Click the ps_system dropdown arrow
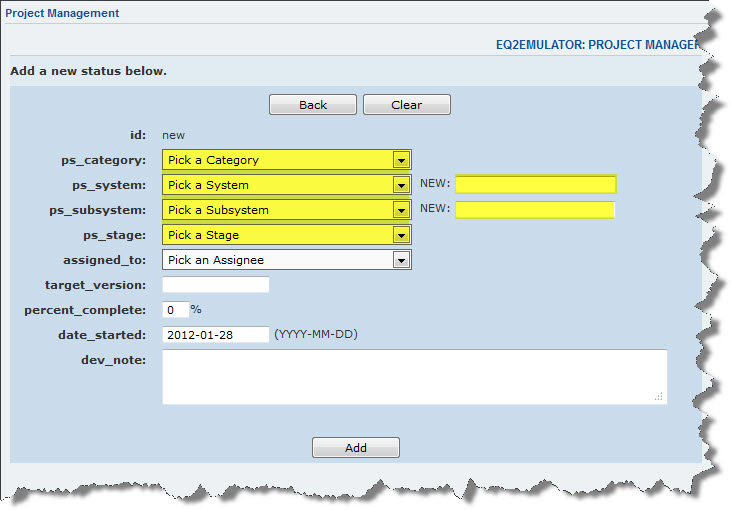The image size is (731, 510). coord(402,185)
